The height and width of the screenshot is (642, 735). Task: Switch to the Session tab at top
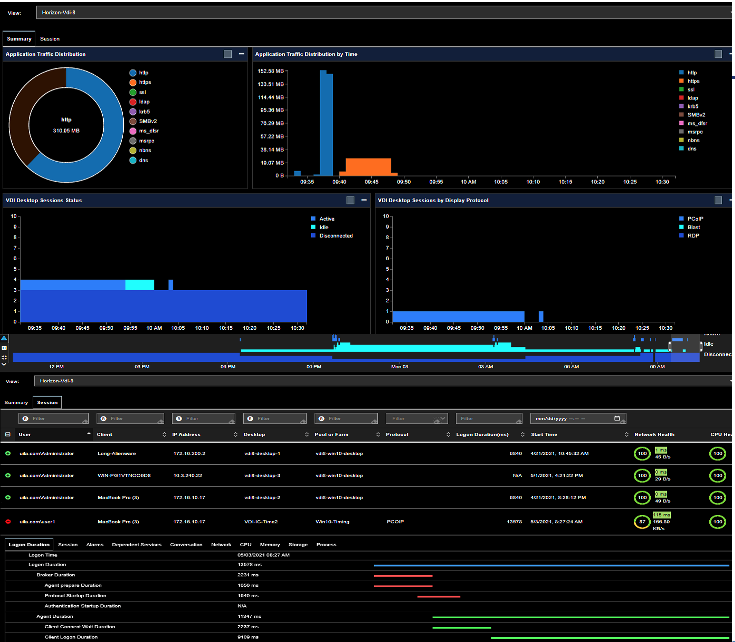tap(50, 39)
